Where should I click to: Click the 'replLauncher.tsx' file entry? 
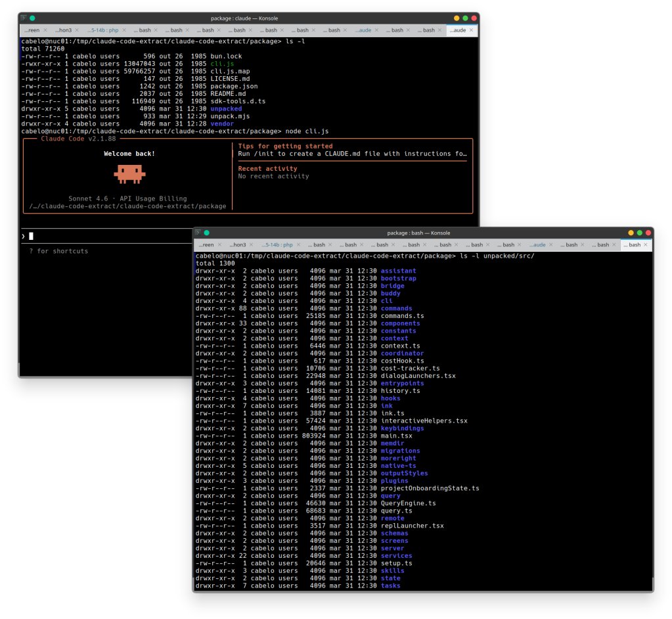click(x=413, y=526)
